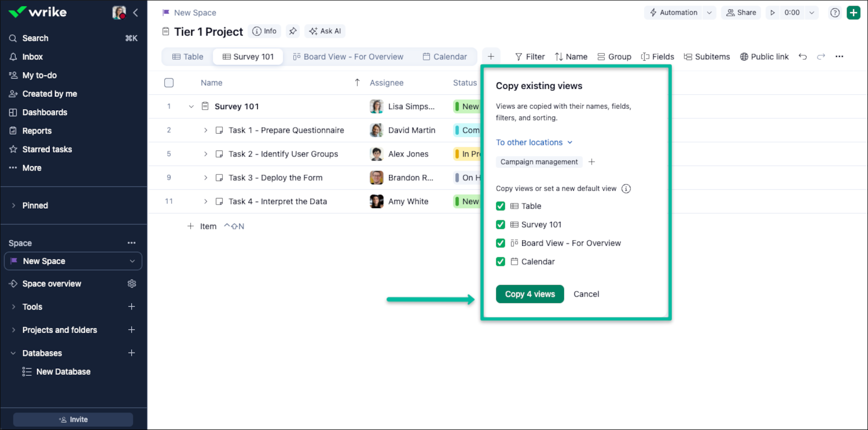The image size is (868, 430).
Task: Open the three-dot more options menu in toolbar
Action: tap(839, 57)
